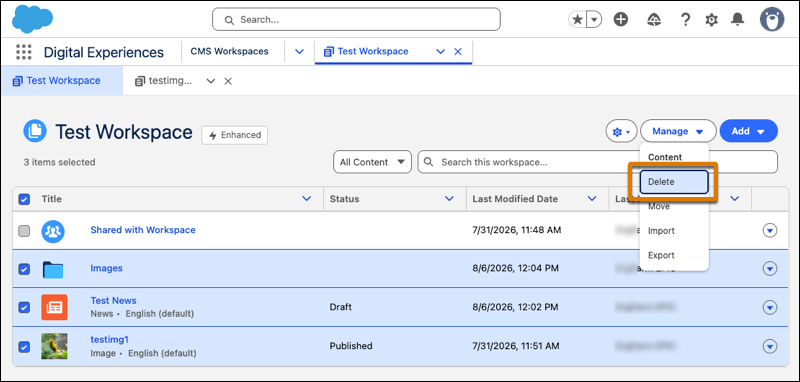Open the App Launcher grid icon
The width and height of the screenshot is (800, 382).
coord(23,52)
